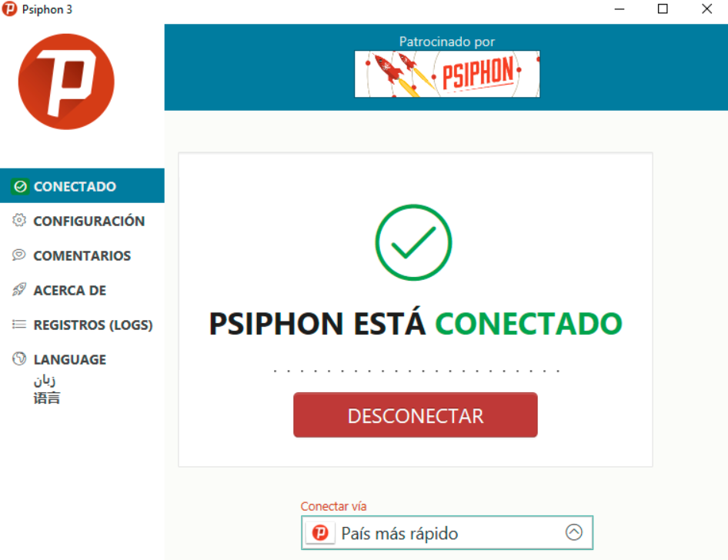Screen dimensions: 728x560
Task: Click the rocket icon beside ACERCA DE
Action: pos(19,289)
